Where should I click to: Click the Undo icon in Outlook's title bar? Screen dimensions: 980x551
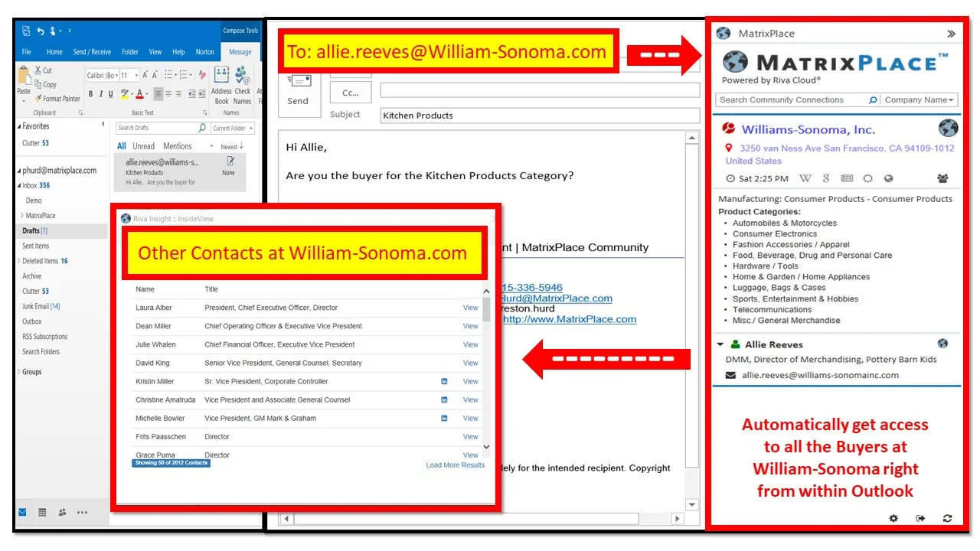tap(41, 31)
